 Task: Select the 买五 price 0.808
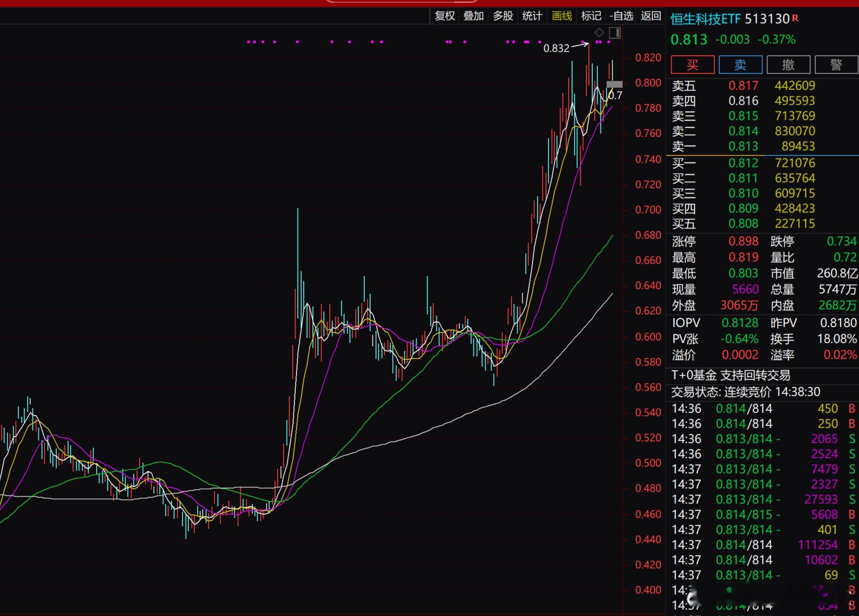(x=743, y=223)
